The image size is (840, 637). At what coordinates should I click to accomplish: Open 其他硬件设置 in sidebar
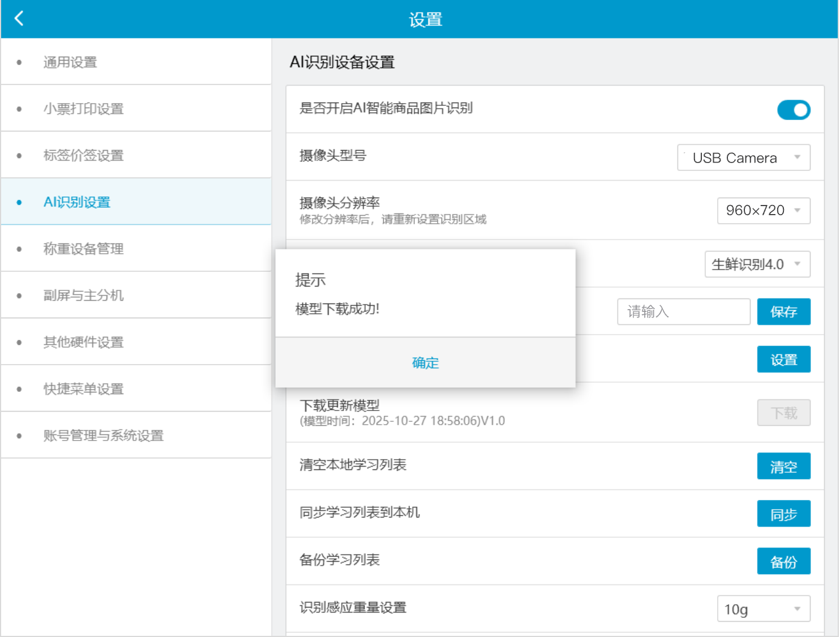point(136,342)
